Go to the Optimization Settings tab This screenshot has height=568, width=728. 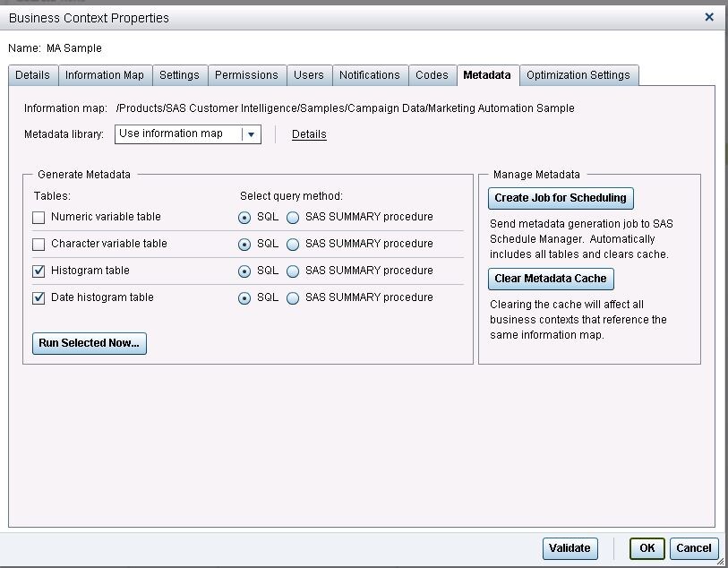click(578, 75)
